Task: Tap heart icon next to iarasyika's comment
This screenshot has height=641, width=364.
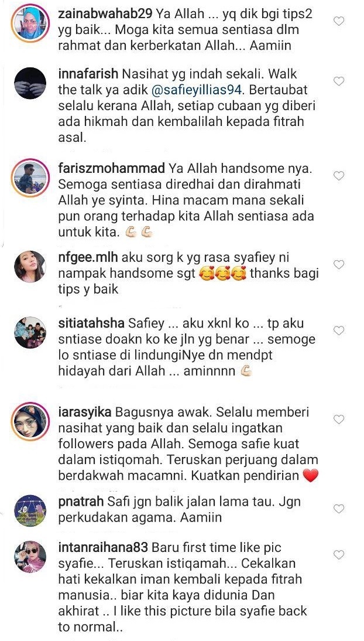Action: (339, 419)
